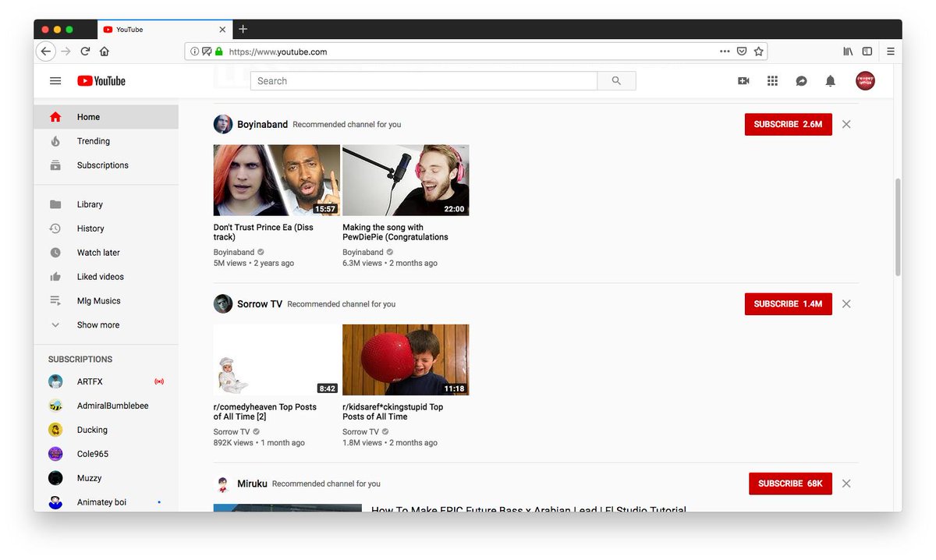Open a new browser tab
The width and height of the screenshot is (936, 560).
tap(243, 29)
